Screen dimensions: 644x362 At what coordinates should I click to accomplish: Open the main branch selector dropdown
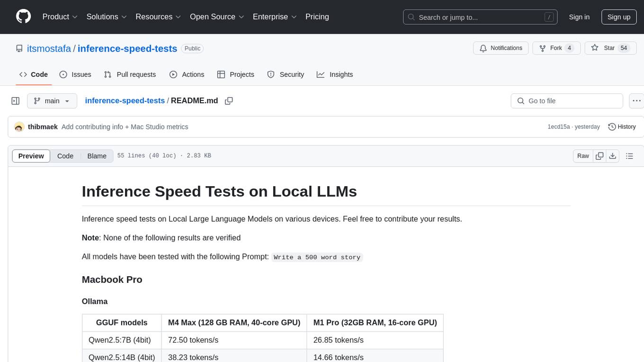point(52,101)
